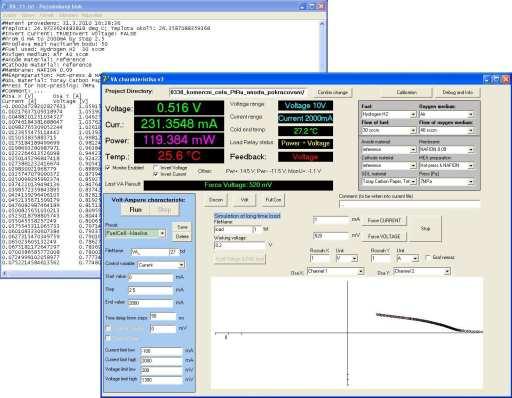The width and height of the screenshot is (512, 398).
Task: Open Debug and Info
Action: tap(458, 92)
